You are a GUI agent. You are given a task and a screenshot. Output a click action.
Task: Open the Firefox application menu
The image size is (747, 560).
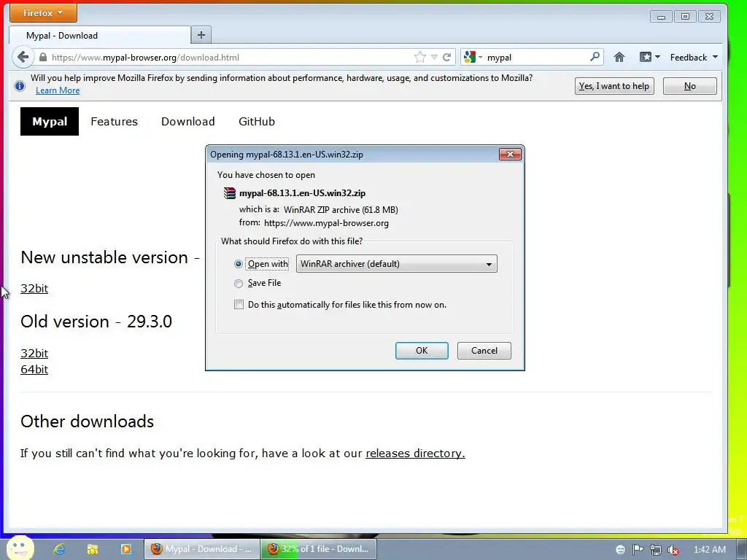click(x=43, y=13)
